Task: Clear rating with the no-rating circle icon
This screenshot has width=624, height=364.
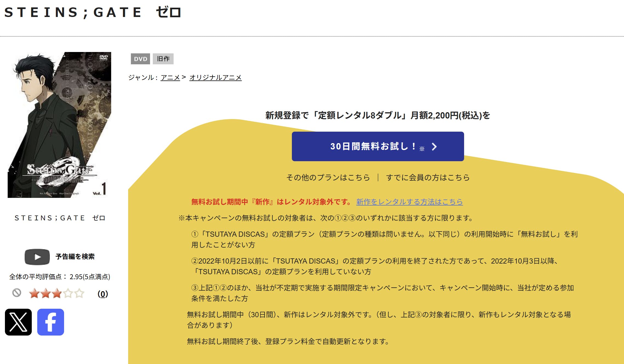Action: [x=17, y=293]
